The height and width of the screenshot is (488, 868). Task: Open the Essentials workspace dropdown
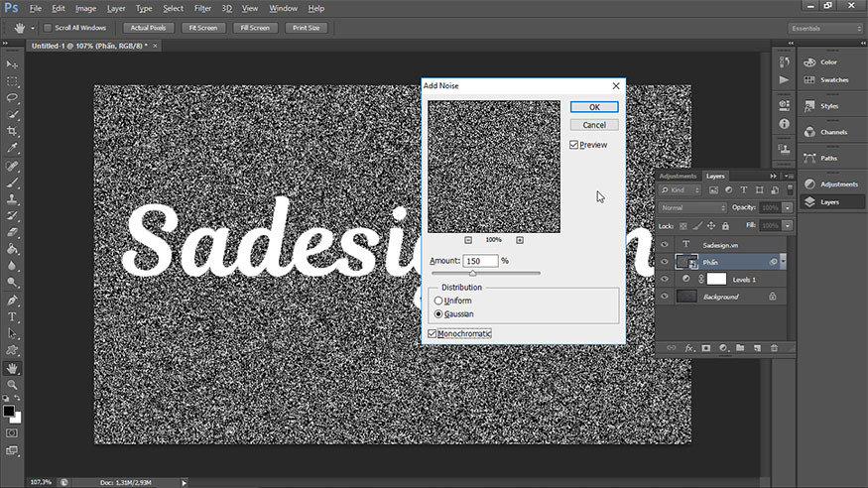(x=825, y=28)
